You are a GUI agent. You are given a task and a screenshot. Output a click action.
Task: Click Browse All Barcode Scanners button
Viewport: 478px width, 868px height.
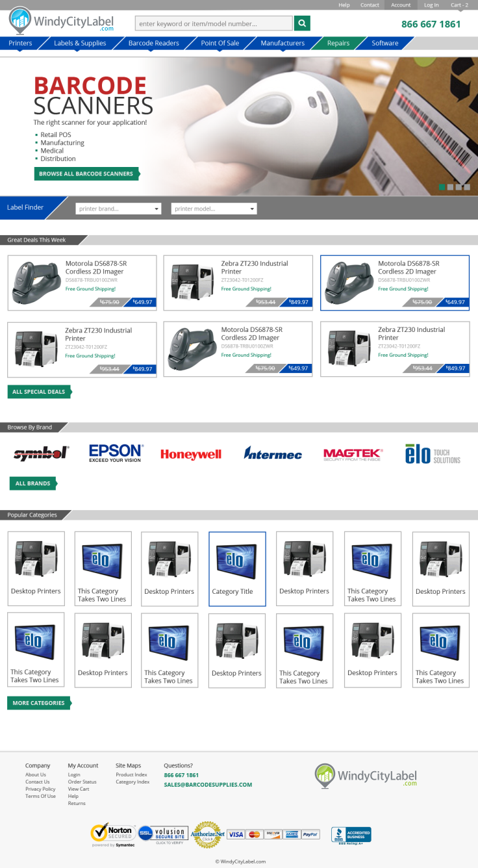86,173
